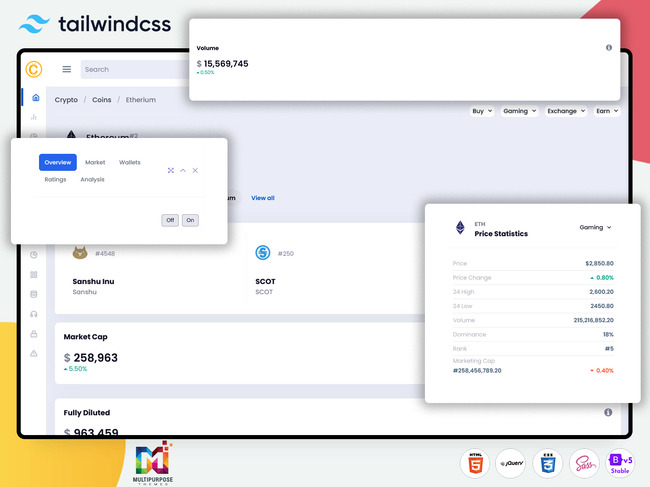Click the #4548 rank label
This screenshot has height=487, width=650.
click(105, 254)
